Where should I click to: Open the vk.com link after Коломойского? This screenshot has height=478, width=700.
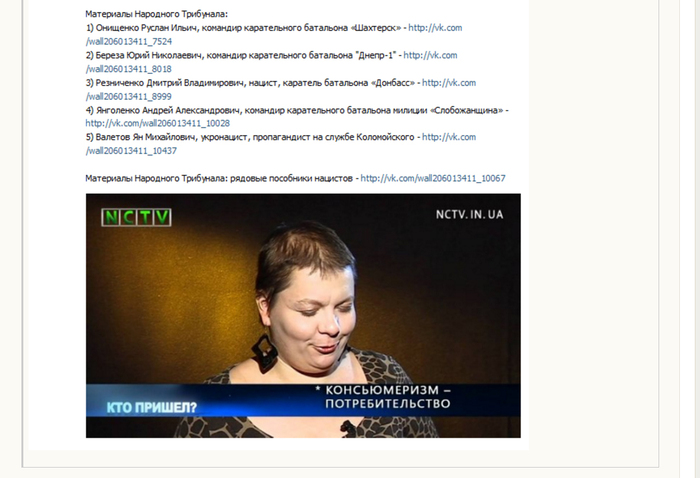click(449, 137)
